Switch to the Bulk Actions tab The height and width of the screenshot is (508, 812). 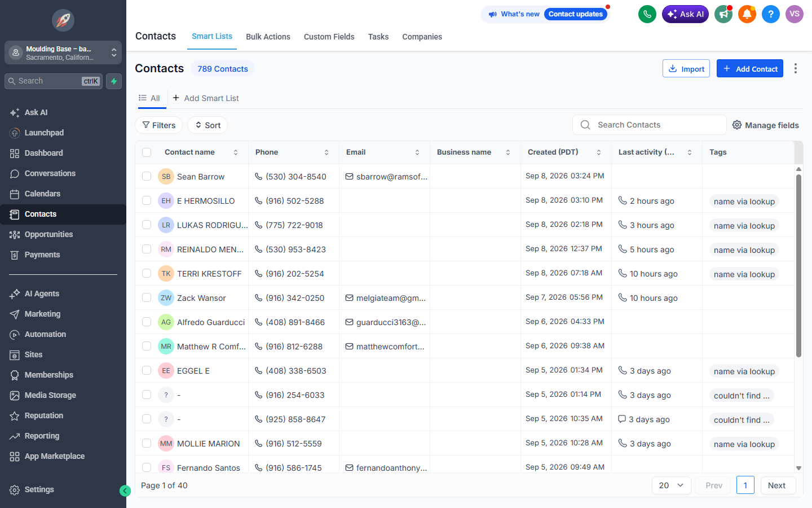268,37
